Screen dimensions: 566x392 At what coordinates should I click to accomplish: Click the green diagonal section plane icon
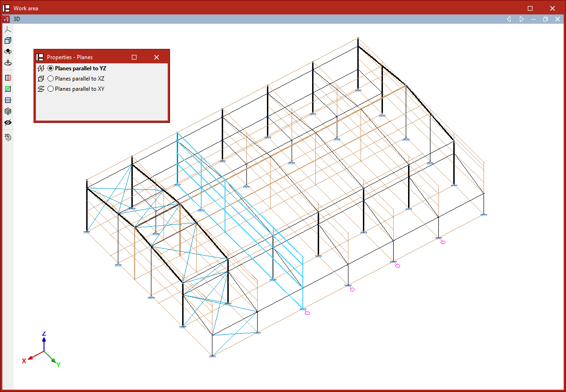pos(7,89)
